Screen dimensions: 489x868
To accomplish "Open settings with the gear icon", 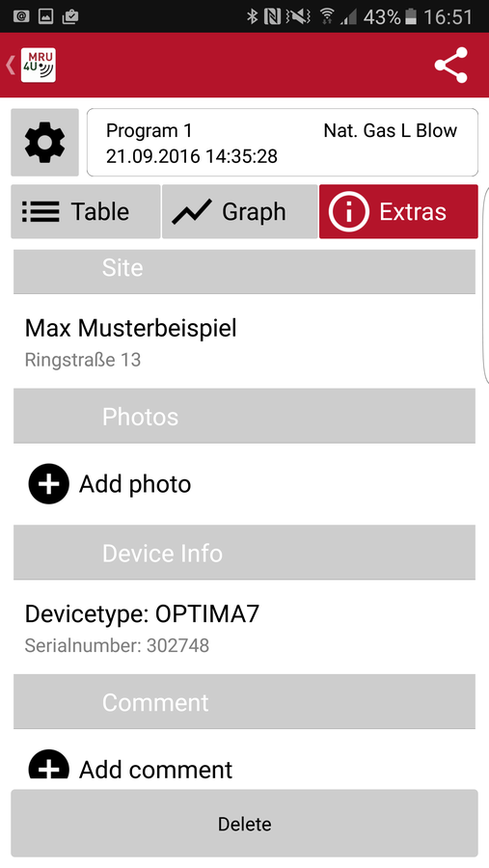I will click(45, 143).
